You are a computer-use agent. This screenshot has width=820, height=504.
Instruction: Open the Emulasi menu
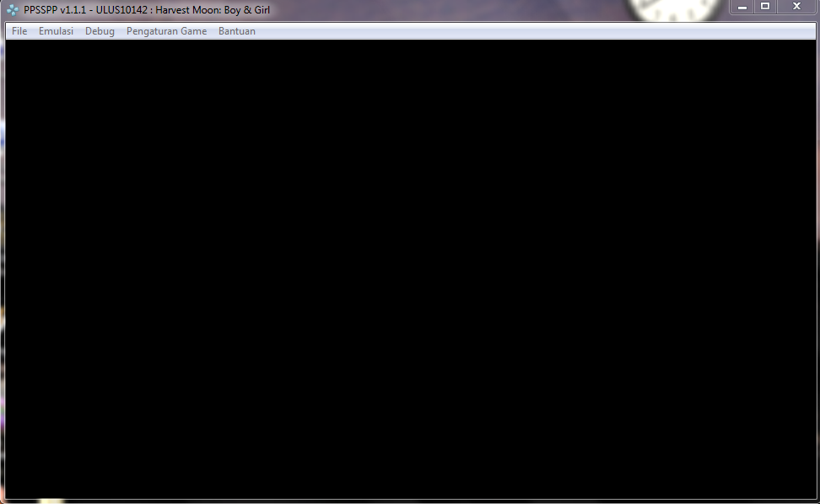[x=56, y=31]
